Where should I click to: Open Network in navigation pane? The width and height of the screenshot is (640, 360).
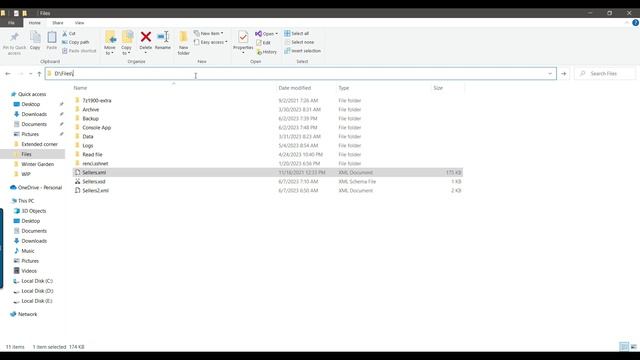[27, 314]
